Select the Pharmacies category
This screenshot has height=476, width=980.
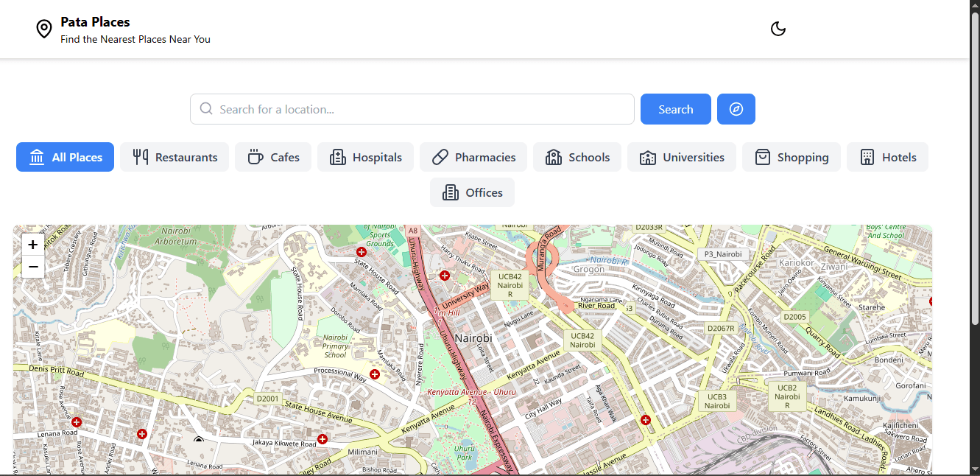(473, 157)
